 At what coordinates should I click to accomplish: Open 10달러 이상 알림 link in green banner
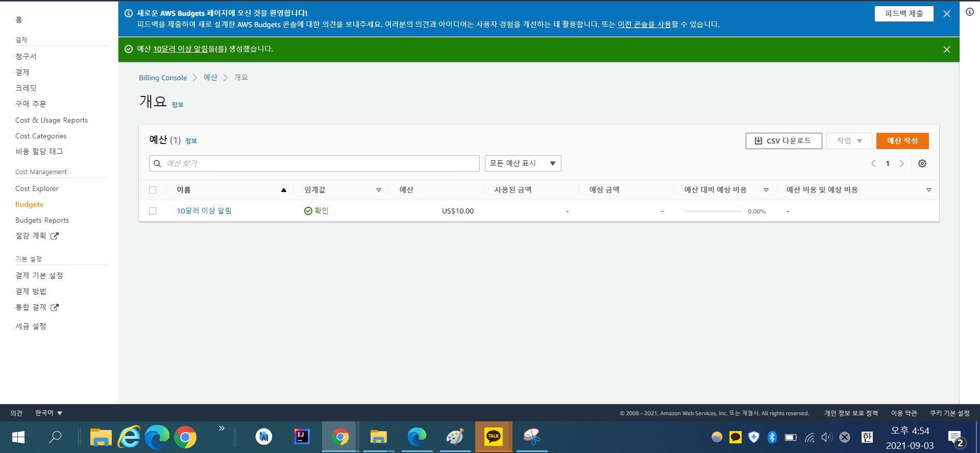pyautogui.click(x=181, y=49)
